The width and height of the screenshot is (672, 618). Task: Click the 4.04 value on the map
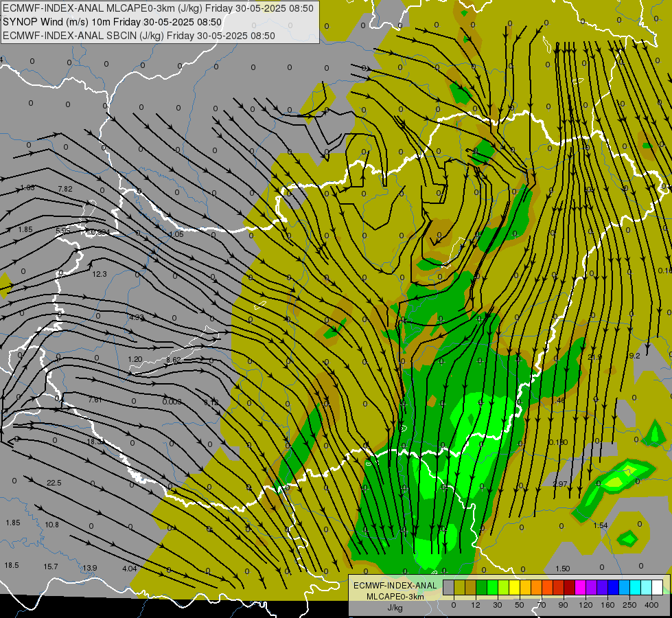[x=130, y=569]
